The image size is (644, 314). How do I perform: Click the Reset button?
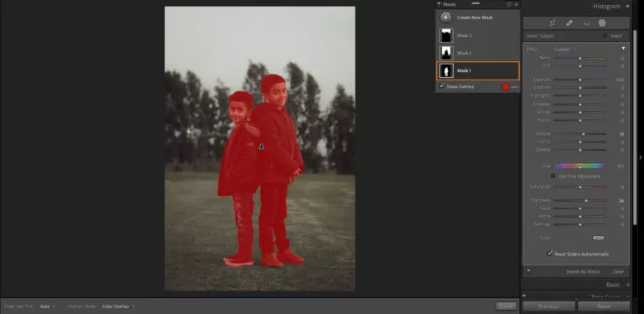tap(604, 306)
